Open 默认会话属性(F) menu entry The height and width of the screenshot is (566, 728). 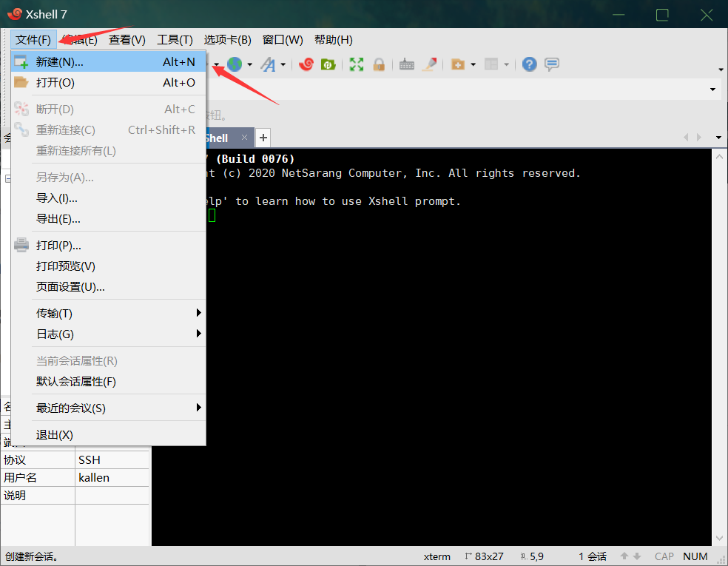click(x=109, y=382)
